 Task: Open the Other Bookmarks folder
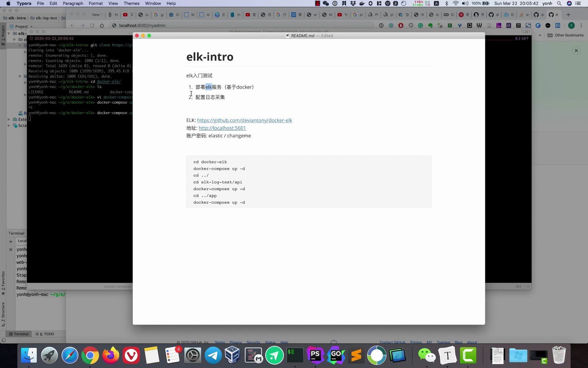(565, 35)
